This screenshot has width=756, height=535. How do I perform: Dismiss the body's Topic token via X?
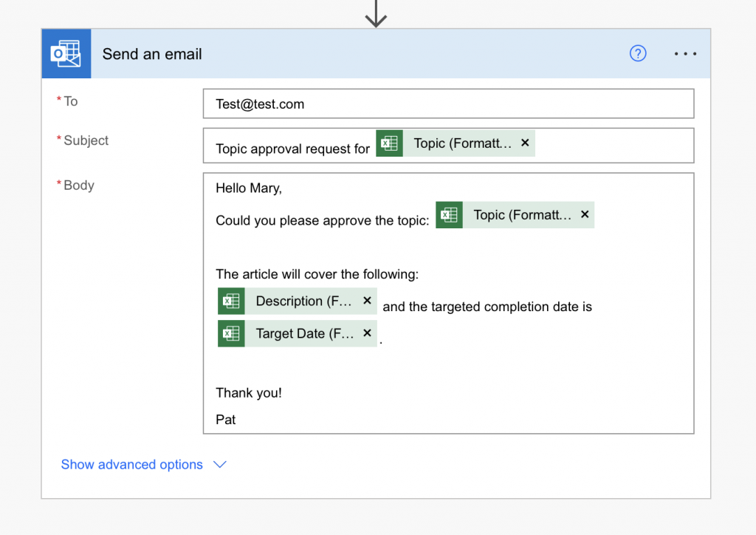coord(584,215)
